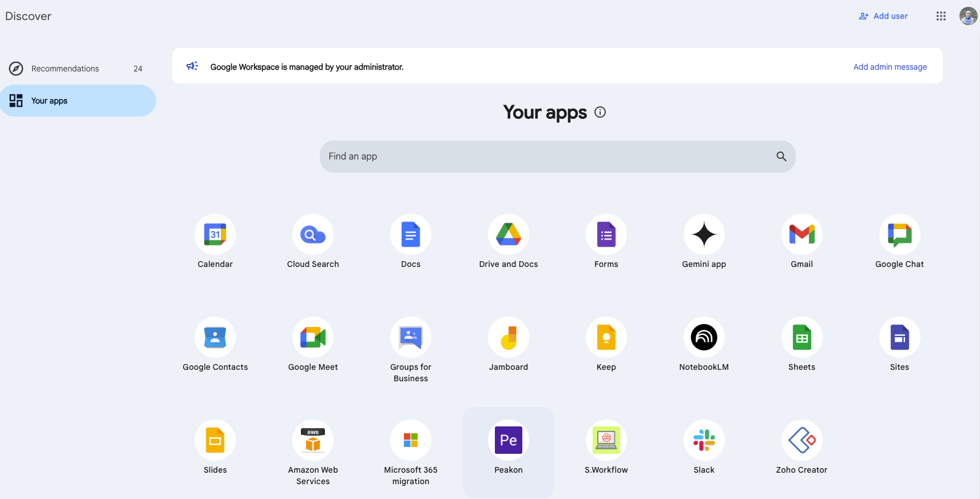Click the Zoho Creator label text

[802, 470]
